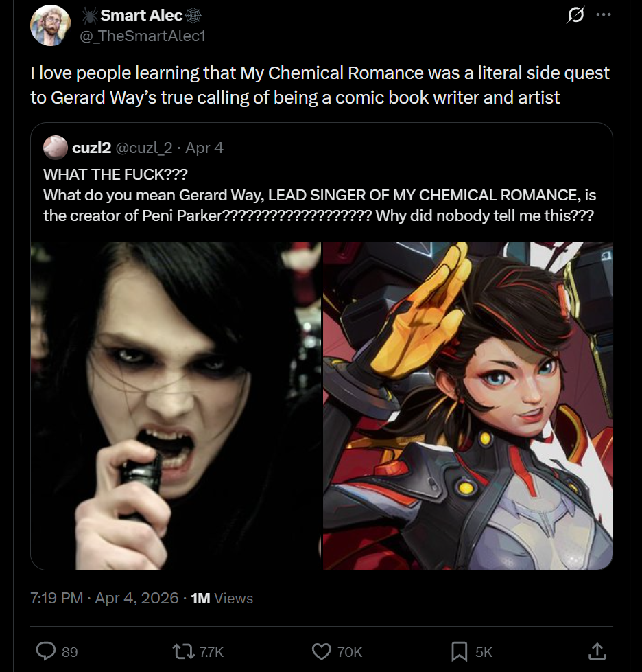Open the @cuzl_2 handle link
Viewport: 642px width, 672px height.
coord(144,148)
